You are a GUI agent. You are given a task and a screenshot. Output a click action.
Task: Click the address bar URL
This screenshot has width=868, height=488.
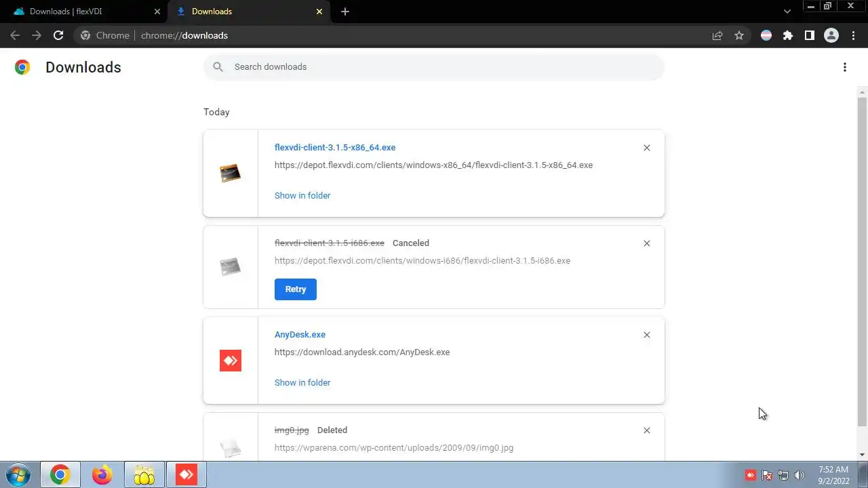[184, 35]
